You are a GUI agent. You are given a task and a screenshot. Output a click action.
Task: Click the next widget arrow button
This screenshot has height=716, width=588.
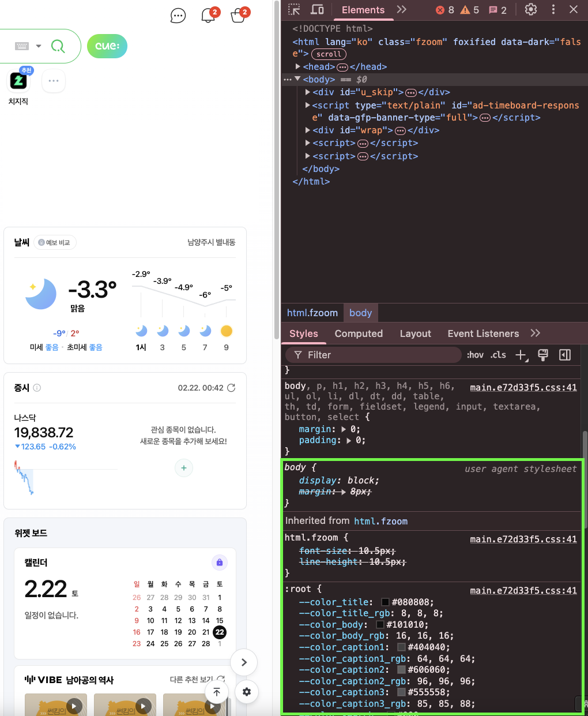point(244,662)
